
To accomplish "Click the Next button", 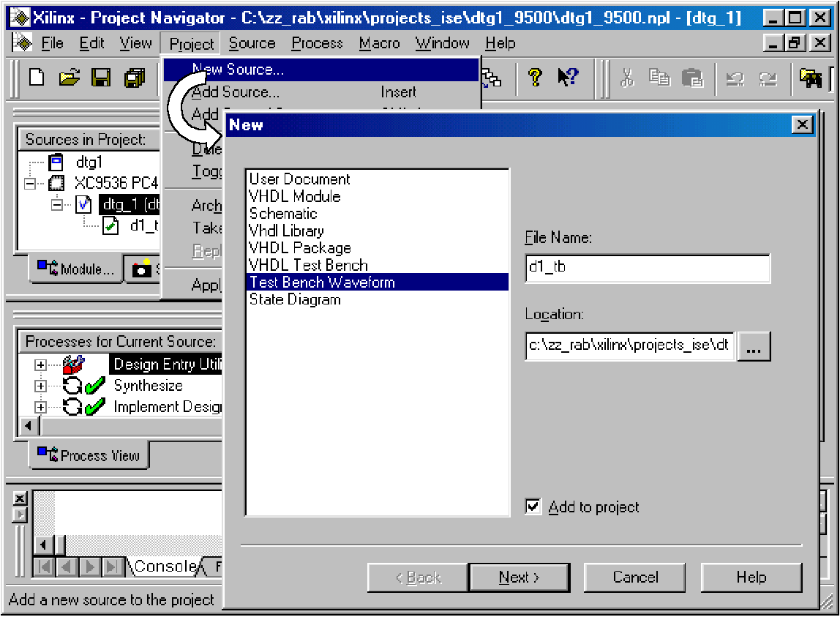I will pos(519,577).
